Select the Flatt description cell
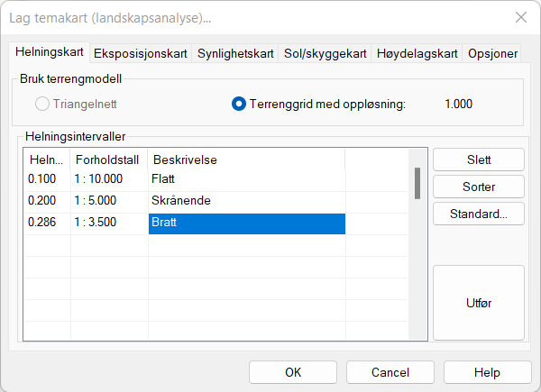This screenshot has height=392, width=541. (x=246, y=179)
